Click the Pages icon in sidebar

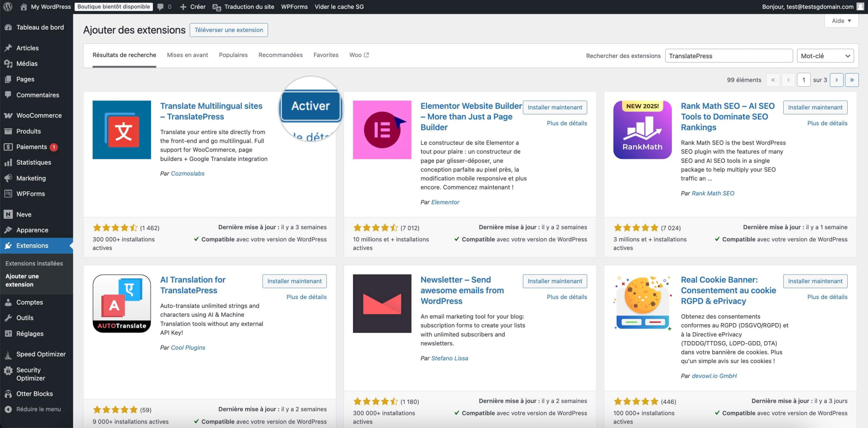pos(8,79)
